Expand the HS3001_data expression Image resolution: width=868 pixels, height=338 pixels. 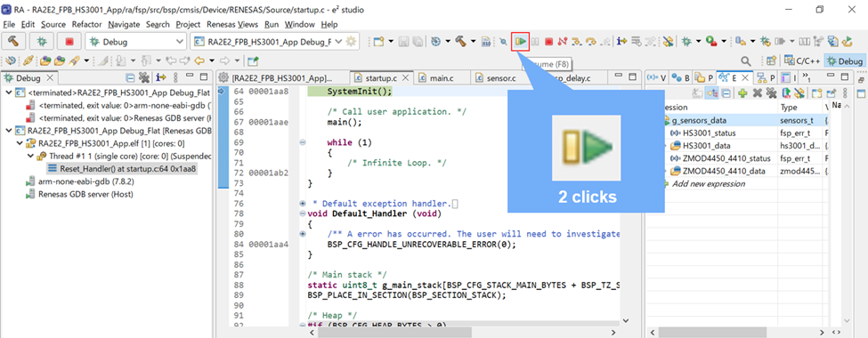tap(666, 146)
